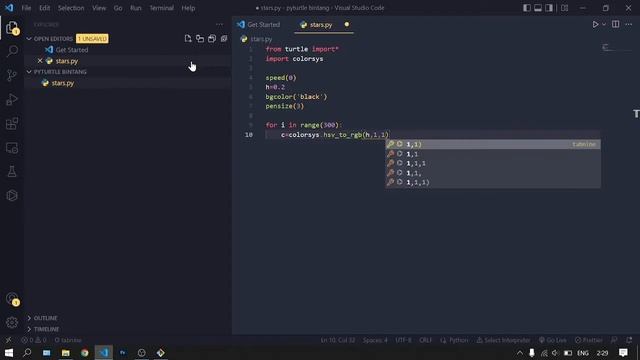Open stars.py in PYTURTLE BINTANG folder
This screenshot has width=640, height=360.
click(62, 83)
